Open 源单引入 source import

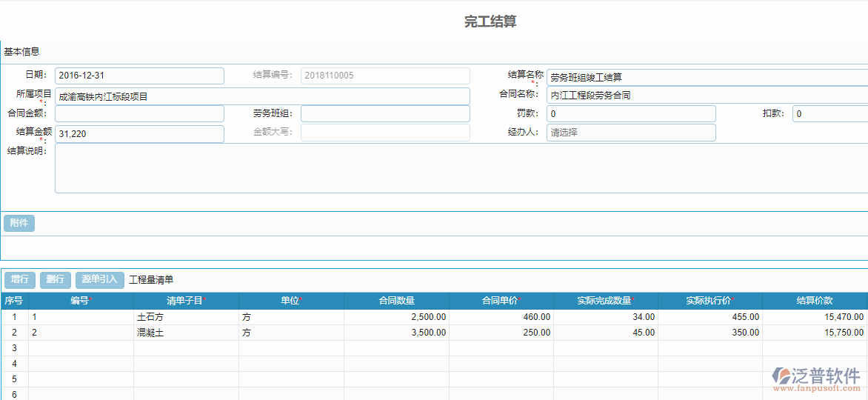[99, 280]
